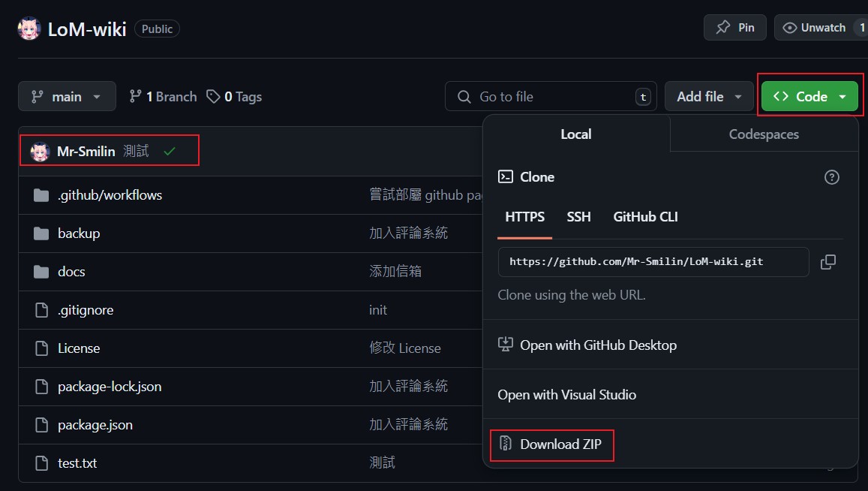Select the GitHub CLI clone tab
The height and width of the screenshot is (491, 868).
point(645,217)
